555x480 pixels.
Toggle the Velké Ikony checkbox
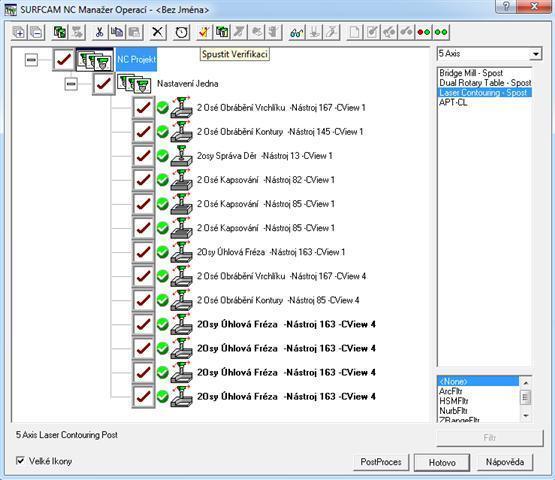pyautogui.click(x=20, y=461)
